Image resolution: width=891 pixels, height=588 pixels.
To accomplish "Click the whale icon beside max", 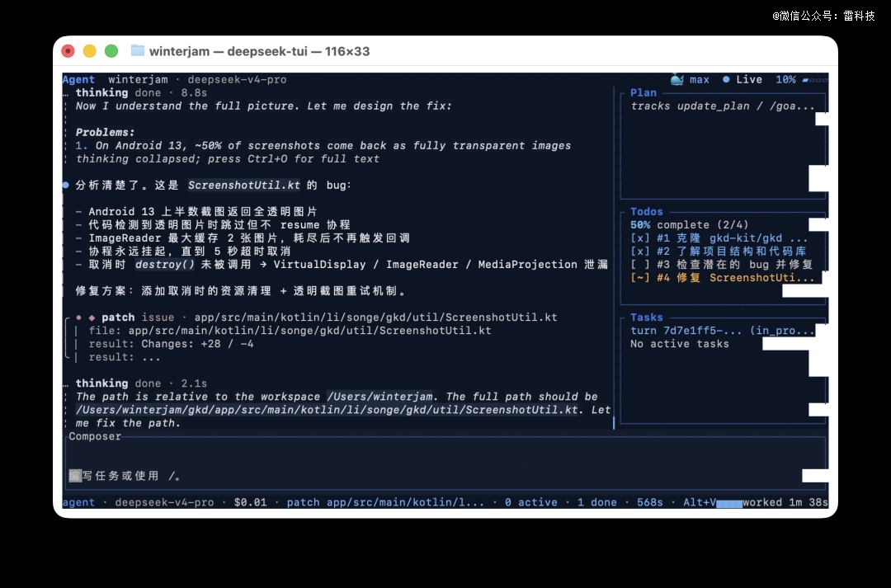I will pyautogui.click(x=676, y=79).
